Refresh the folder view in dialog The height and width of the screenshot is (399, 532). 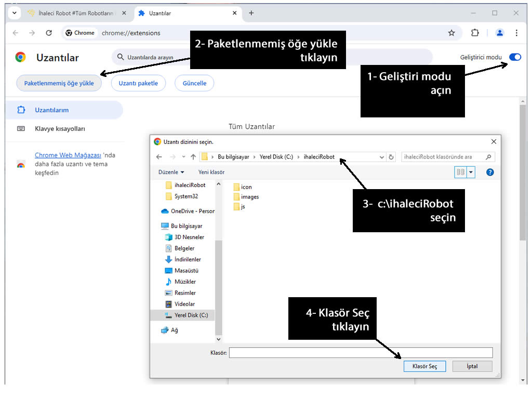pos(391,157)
